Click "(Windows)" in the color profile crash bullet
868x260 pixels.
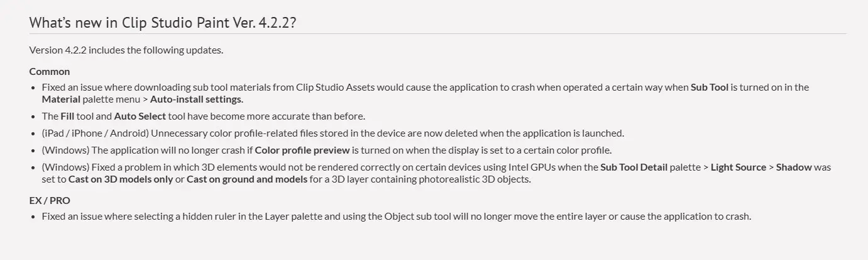pyautogui.click(x=65, y=150)
